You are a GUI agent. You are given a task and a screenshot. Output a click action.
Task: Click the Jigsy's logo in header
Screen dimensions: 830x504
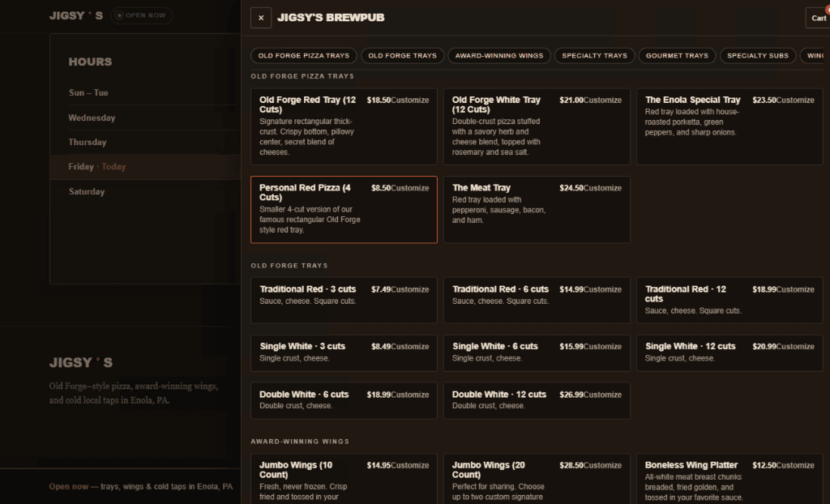[x=75, y=15]
